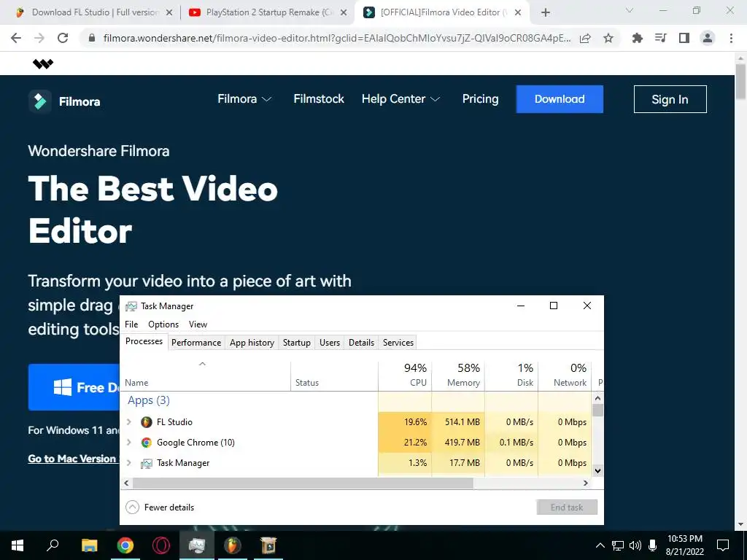The height and width of the screenshot is (560, 747).
Task: Switch to the App history tab
Action: coord(252,343)
